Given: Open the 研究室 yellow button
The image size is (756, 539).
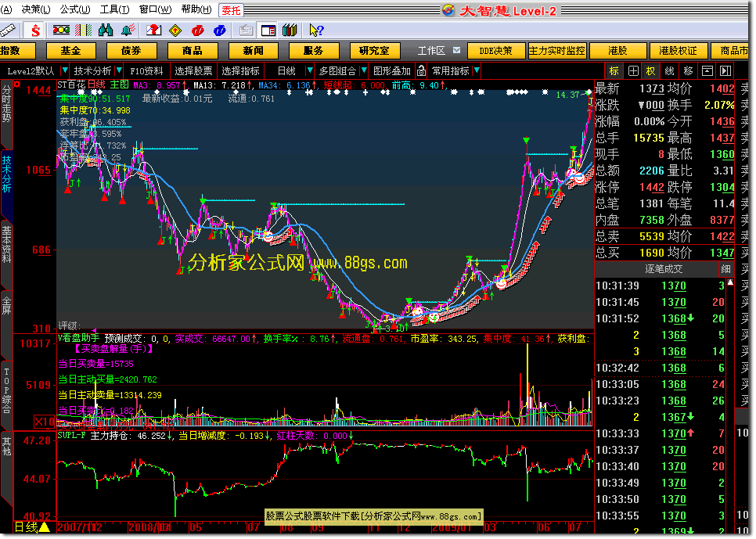Looking at the screenshot, I should (375, 51).
